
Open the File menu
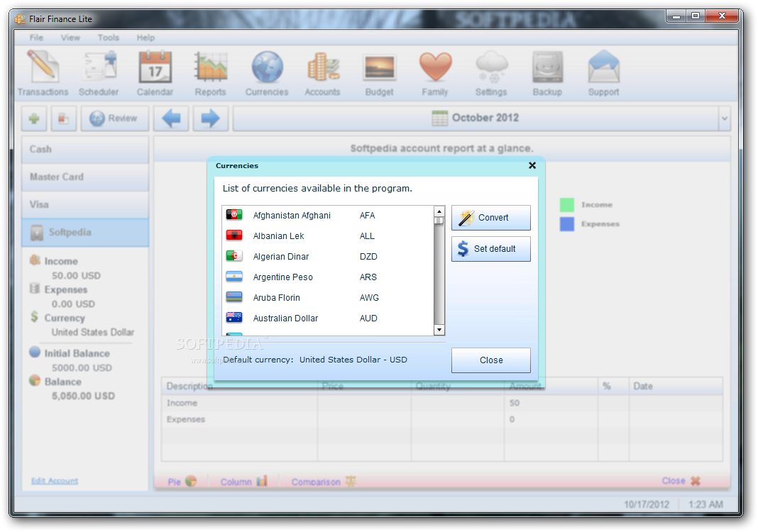36,38
